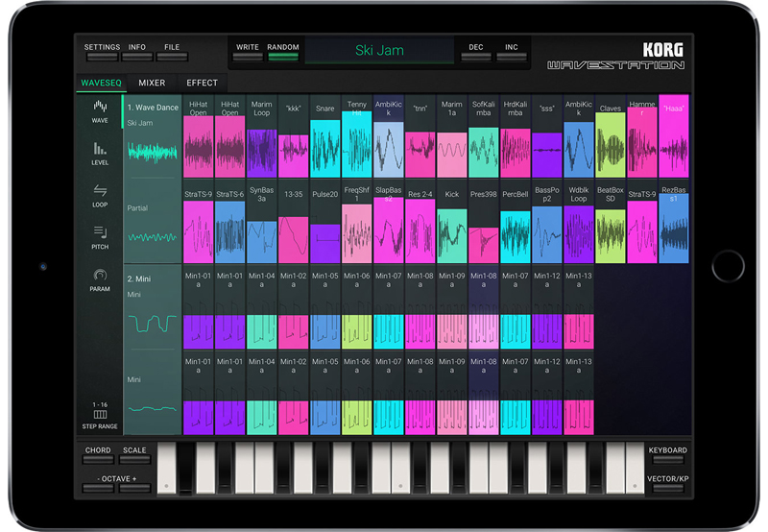Select the Pres398 step
The height and width of the screenshot is (532, 768).
click(484, 223)
